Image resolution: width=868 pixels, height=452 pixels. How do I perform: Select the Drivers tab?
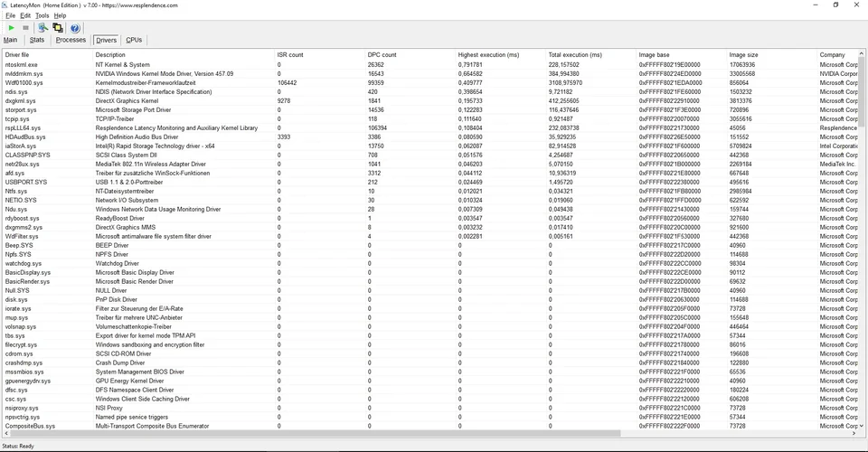[x=107, y=40]
